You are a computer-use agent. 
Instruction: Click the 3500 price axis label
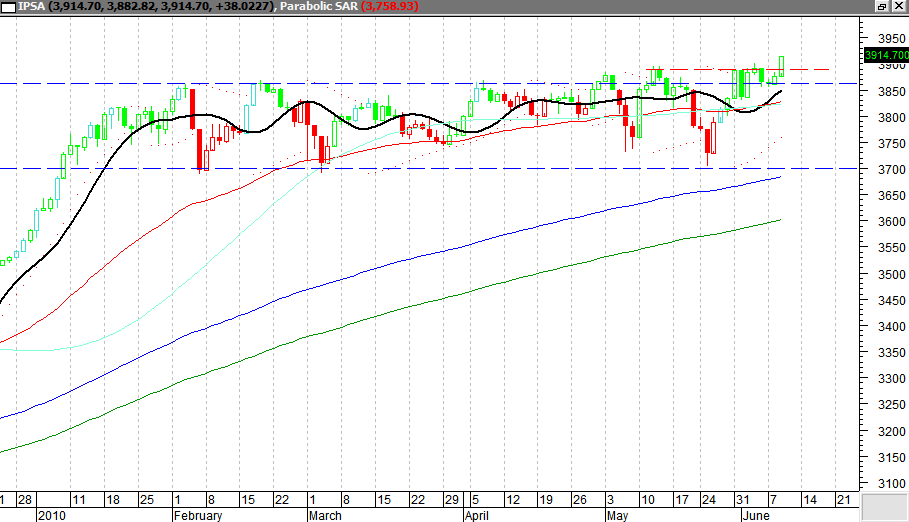[891, 275]
